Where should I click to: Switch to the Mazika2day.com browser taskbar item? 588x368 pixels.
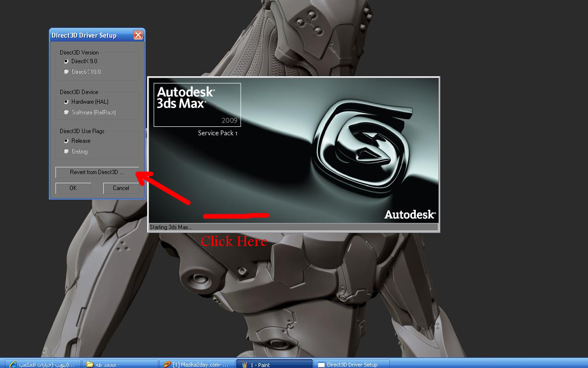(x=197, y=364)
